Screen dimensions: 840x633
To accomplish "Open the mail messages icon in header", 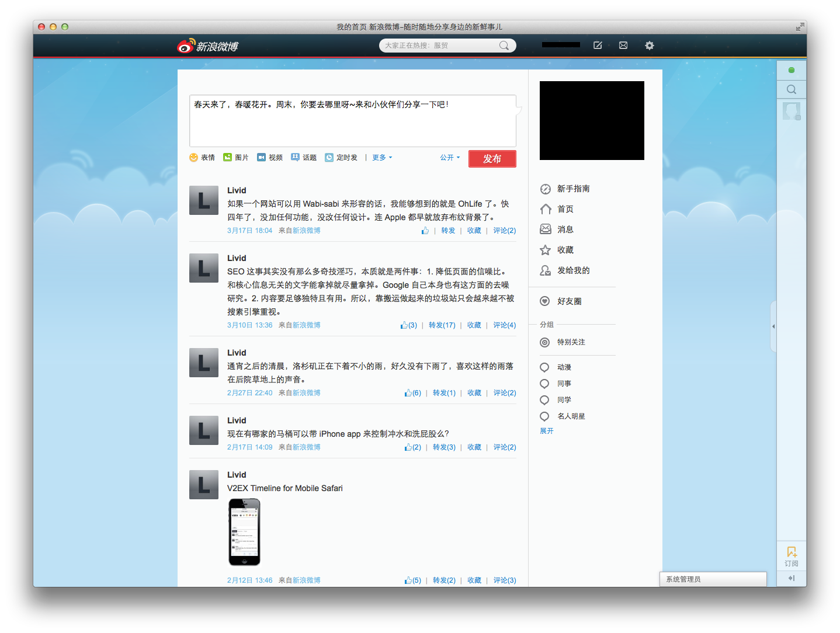I will 623,46.
